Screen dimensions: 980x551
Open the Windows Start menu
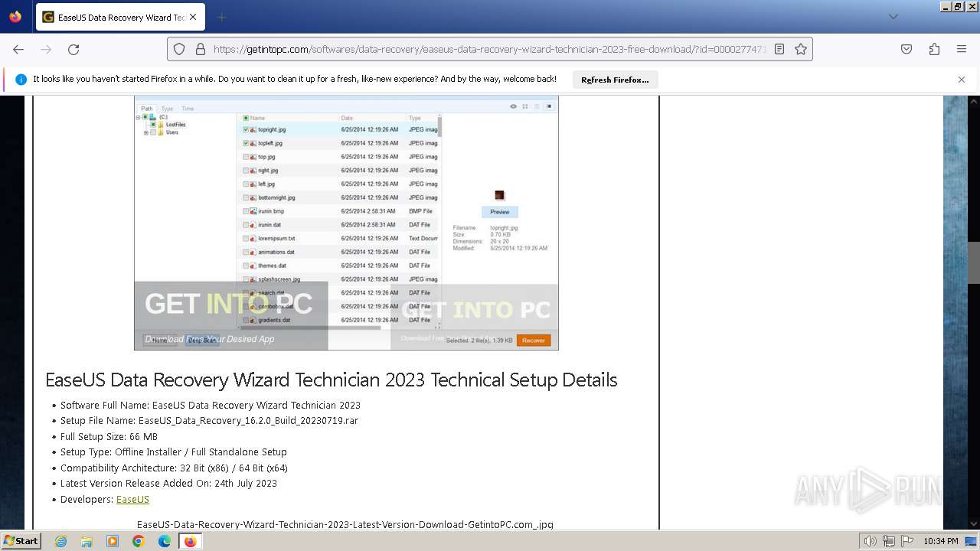[21, 540]
